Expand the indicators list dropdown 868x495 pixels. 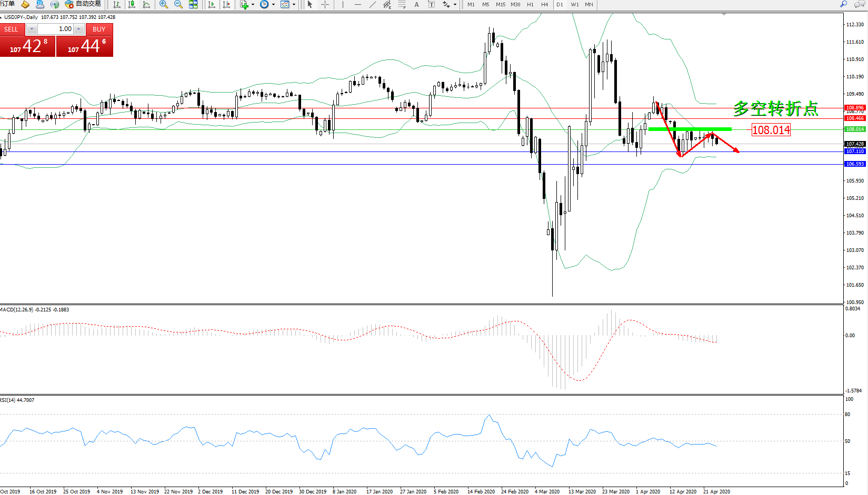coord(253,5)
